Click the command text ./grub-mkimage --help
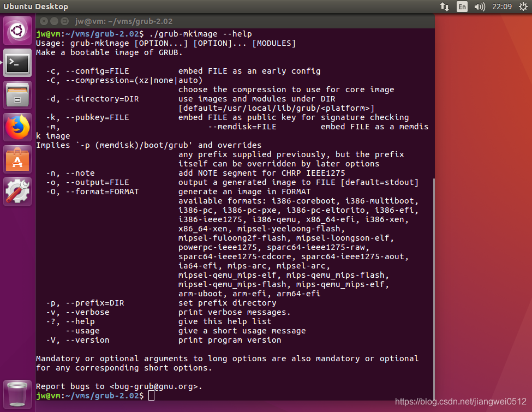Screen dimensions: 532x412 pyautogui.click(x=200, y=34)
